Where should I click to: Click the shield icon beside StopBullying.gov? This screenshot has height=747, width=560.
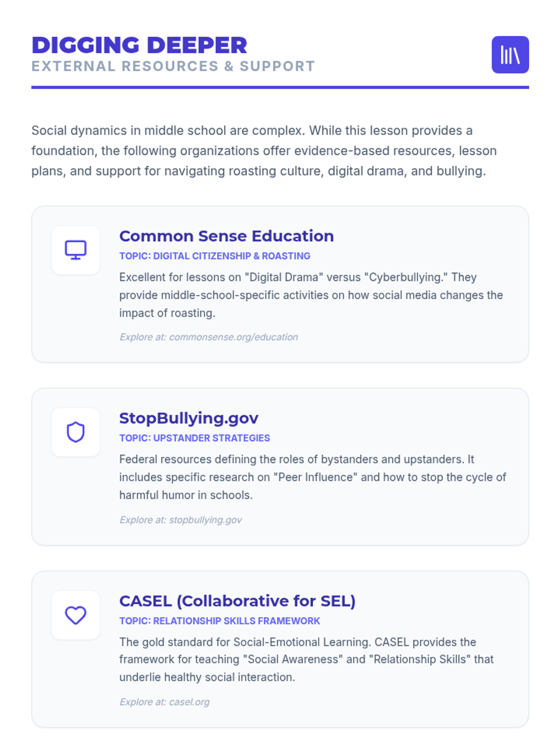pyautogui.click(x=76, y=432)
